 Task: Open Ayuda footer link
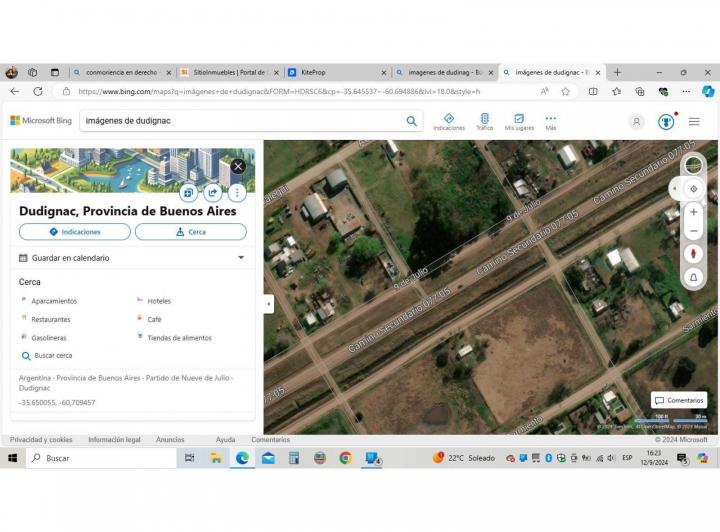click(x=225, y=440)
